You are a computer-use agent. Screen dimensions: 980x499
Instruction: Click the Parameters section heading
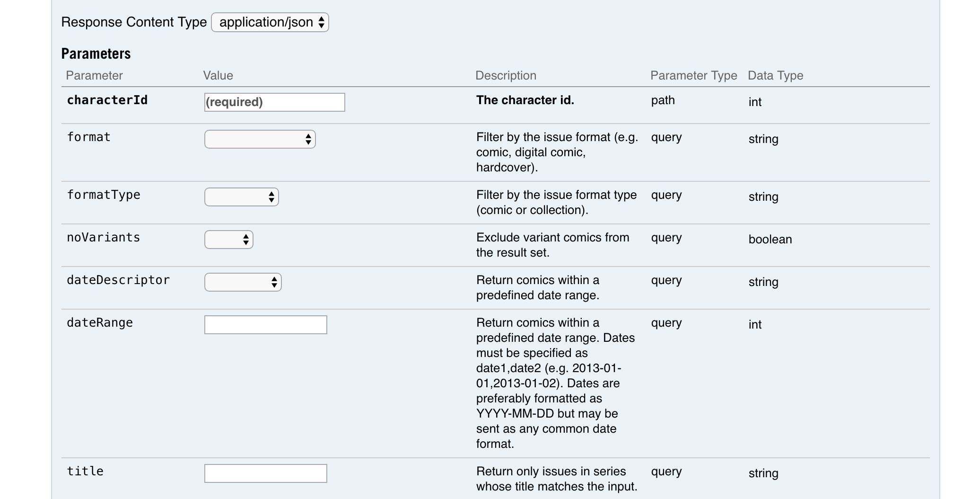coord(96,53)
